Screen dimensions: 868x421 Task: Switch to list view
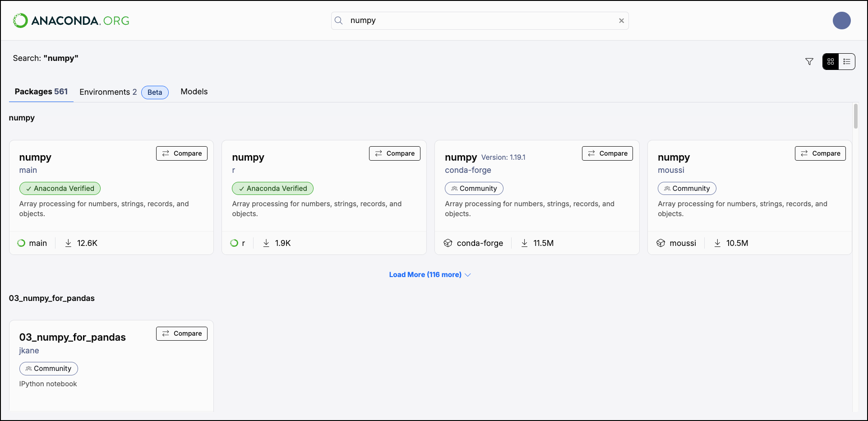847,62
